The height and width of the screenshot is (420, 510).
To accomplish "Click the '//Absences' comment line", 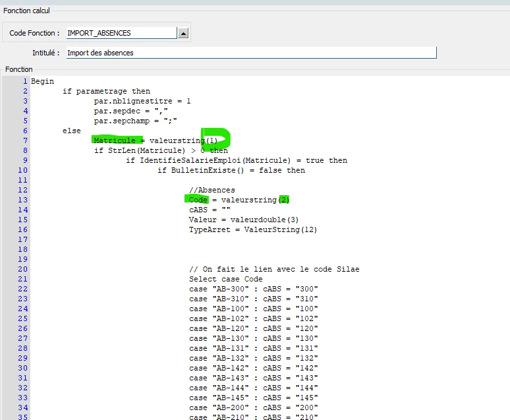I will 212,190.
